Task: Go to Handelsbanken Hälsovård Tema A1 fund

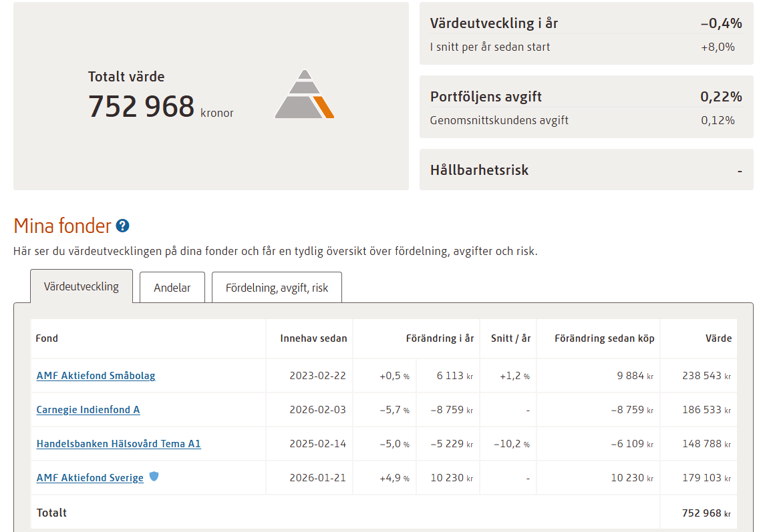Action: [x=118, y=444]
